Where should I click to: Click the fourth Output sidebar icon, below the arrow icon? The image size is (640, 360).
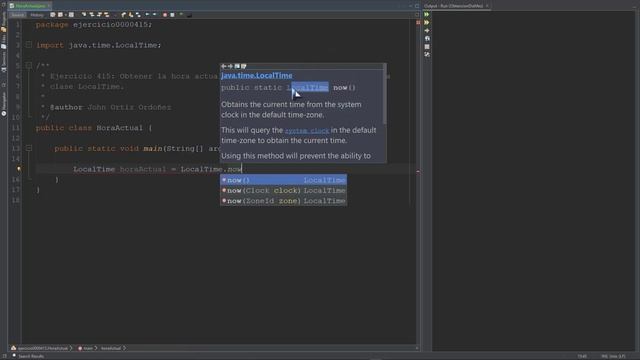click(427, 38)
